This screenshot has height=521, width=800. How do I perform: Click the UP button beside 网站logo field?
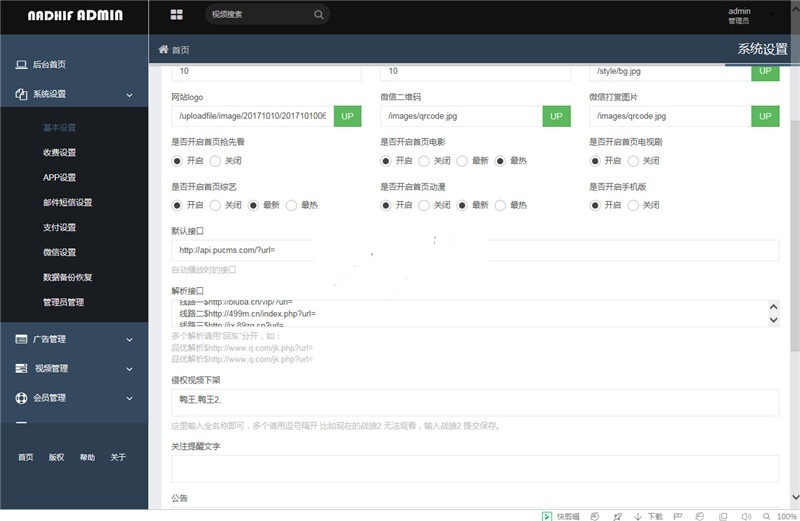click(x=347, y=116)
